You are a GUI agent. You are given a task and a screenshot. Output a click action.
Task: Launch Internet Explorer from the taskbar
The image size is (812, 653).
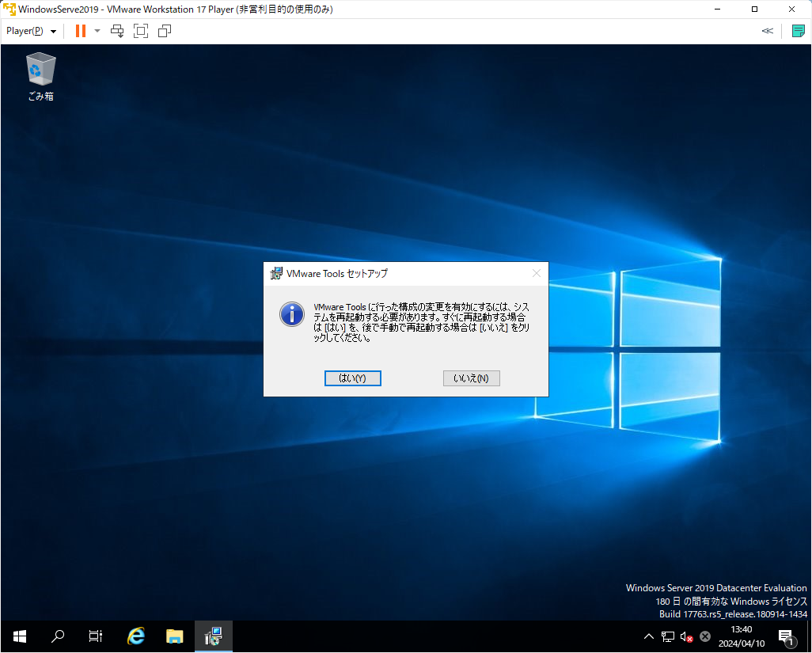[x=135, y=636]
